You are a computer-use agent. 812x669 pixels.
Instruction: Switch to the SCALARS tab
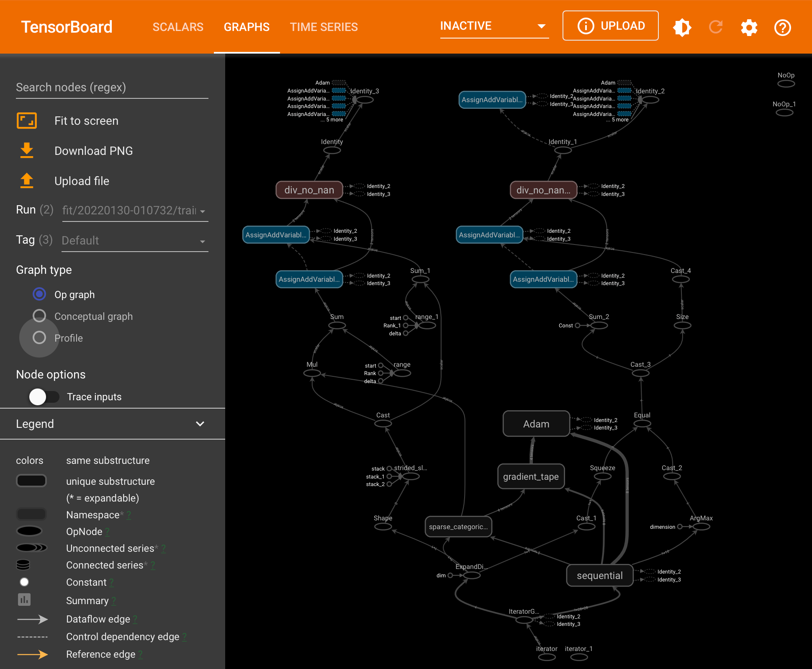177,27
